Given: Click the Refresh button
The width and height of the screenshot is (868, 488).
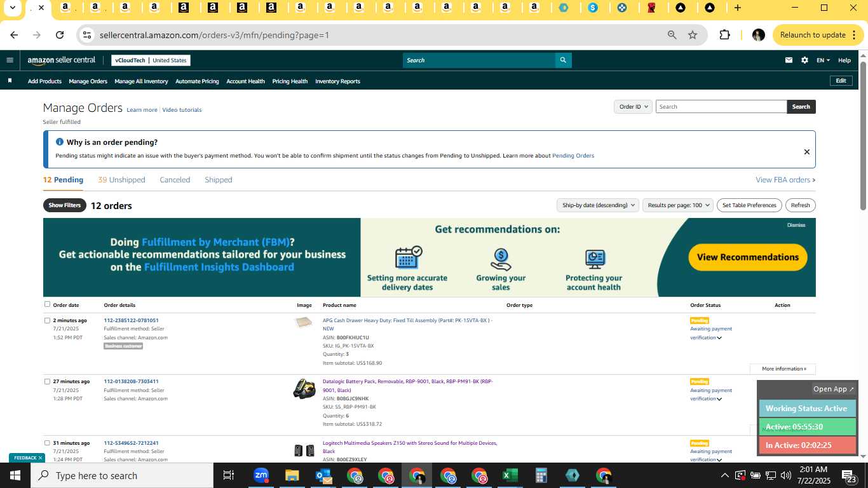Looking at the screenshot, I should (x=800, y=205).
